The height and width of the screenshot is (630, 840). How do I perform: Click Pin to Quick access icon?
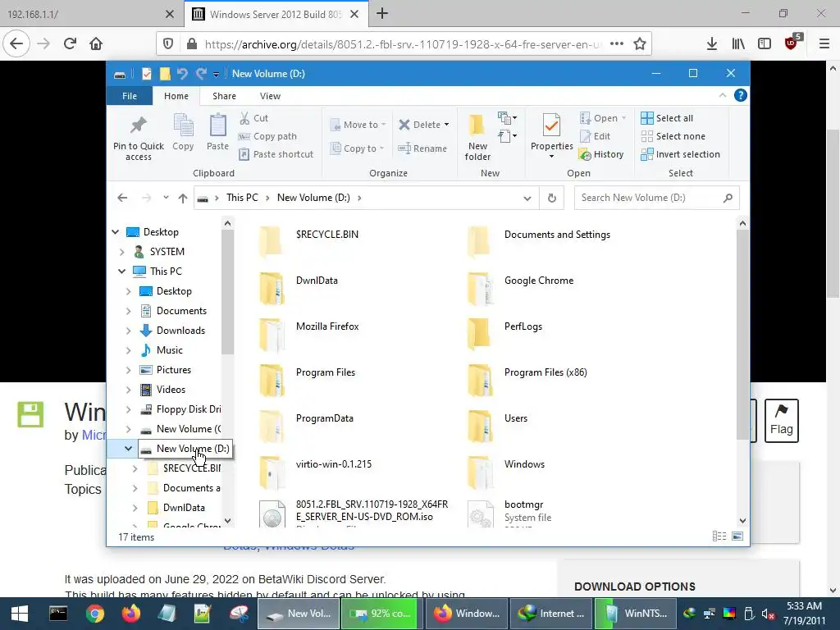[x=138, y=126]
